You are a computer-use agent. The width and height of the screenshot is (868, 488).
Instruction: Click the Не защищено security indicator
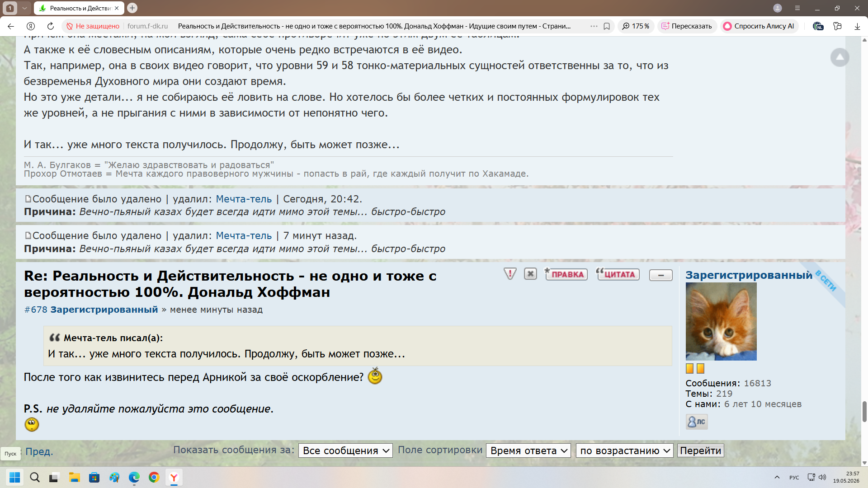[93, 26]
